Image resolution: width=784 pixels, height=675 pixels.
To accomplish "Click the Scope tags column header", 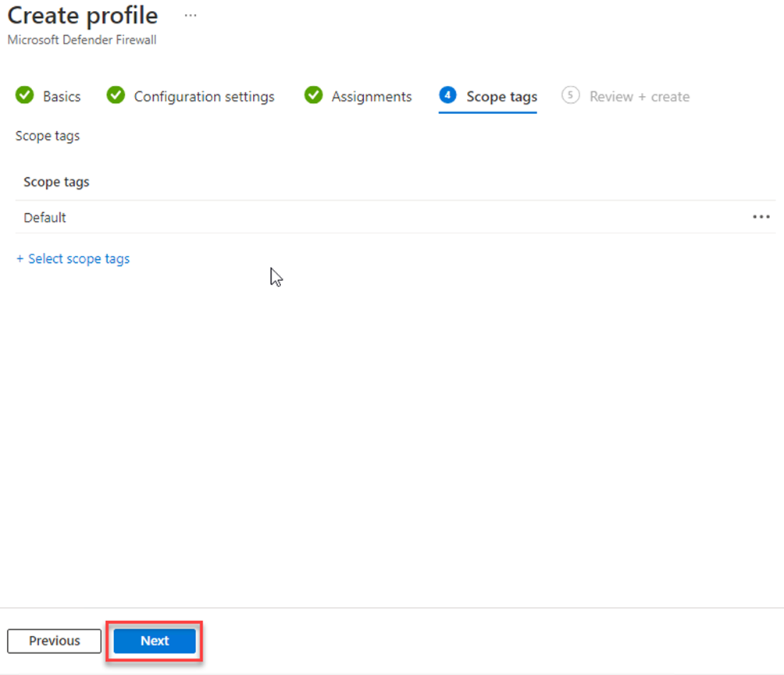I will coord(56,182).
